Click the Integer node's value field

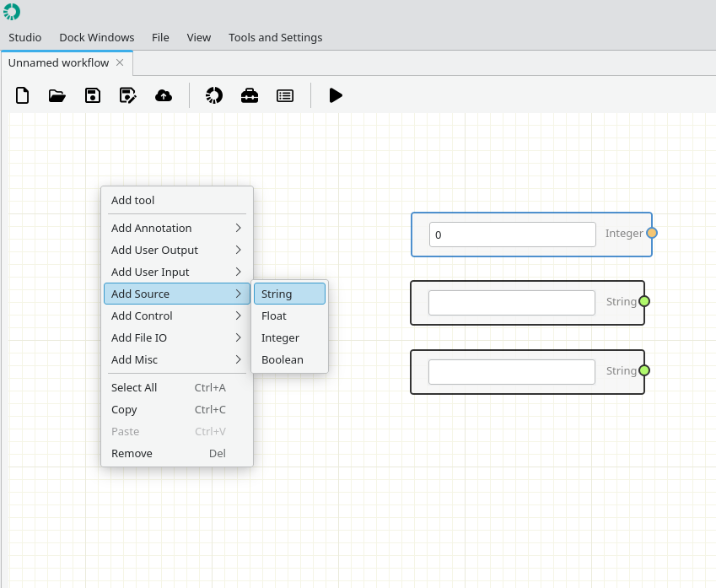513,235
